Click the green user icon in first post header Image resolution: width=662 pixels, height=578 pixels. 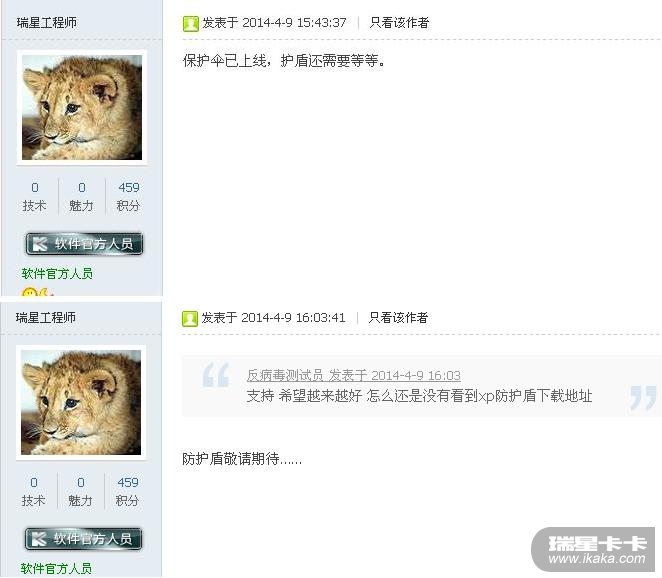point(190,23)
